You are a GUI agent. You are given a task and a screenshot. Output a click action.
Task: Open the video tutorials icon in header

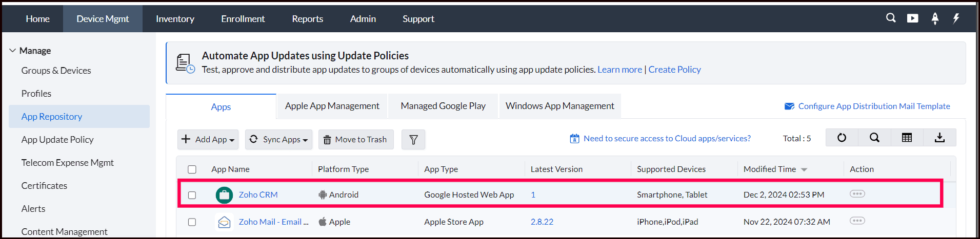click(x=912, y=18)
